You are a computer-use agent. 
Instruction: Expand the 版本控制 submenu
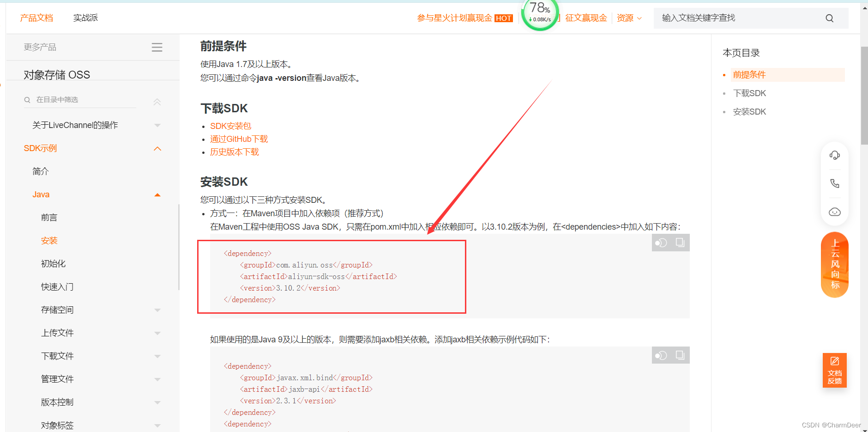pos(157,402)
